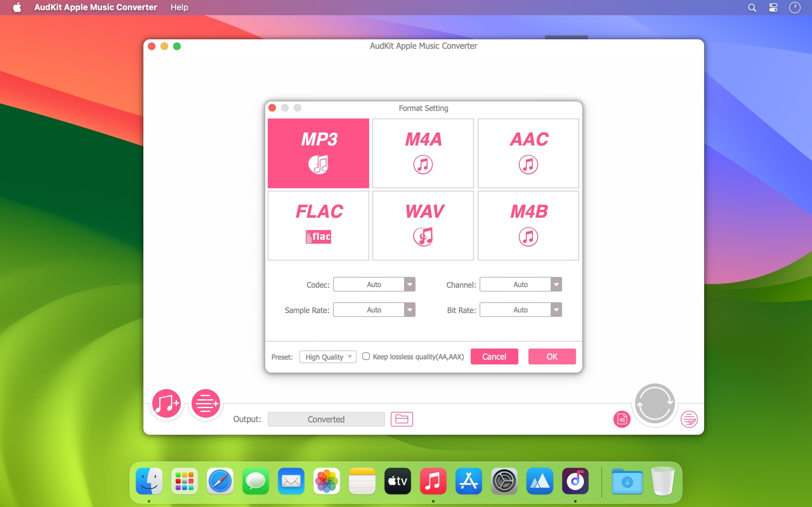Screen dimensions: 812x507
Task: Choose the M4A output format
Action: pos(423,153)
